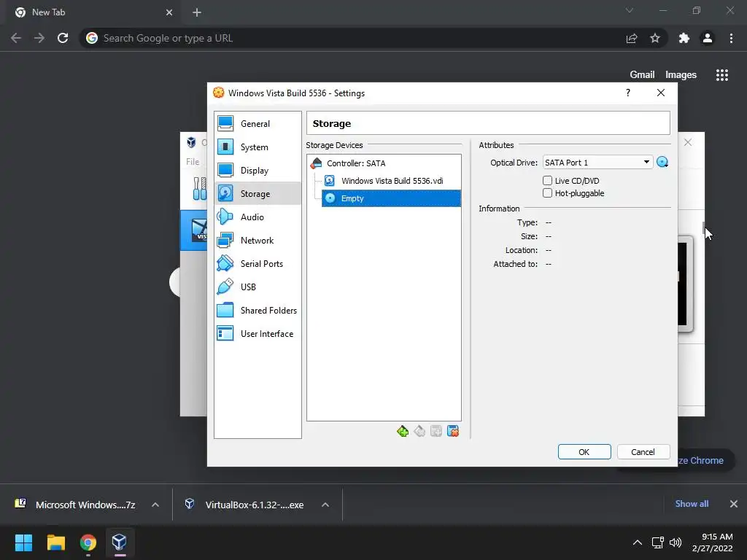Open the Chrome profile icon

[708, 38]
